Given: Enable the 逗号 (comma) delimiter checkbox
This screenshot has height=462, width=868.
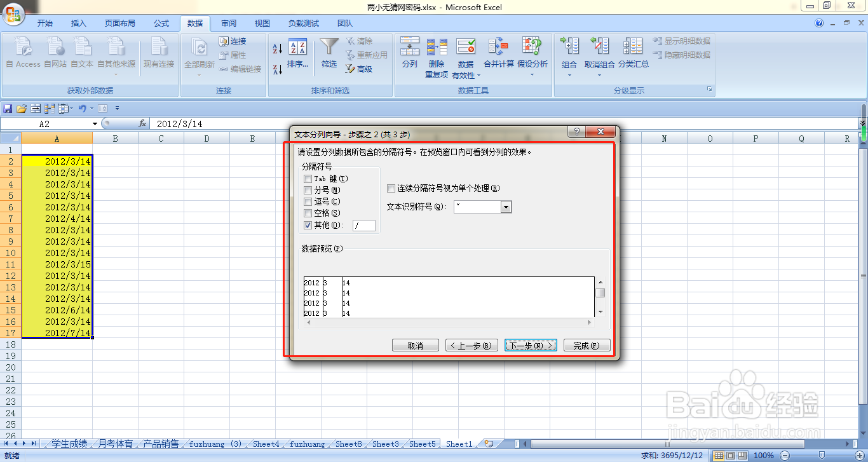Looking at the screenshot, I should tap(308, 201).
